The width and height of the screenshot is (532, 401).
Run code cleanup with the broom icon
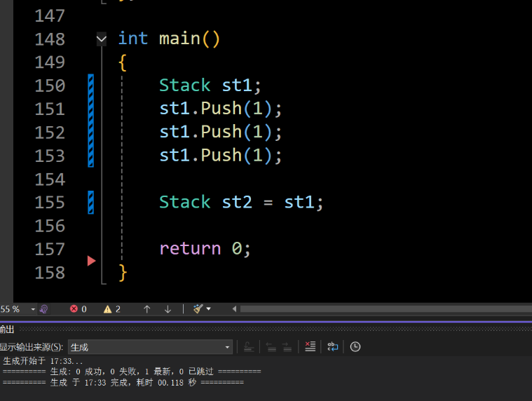pos(198,308)
